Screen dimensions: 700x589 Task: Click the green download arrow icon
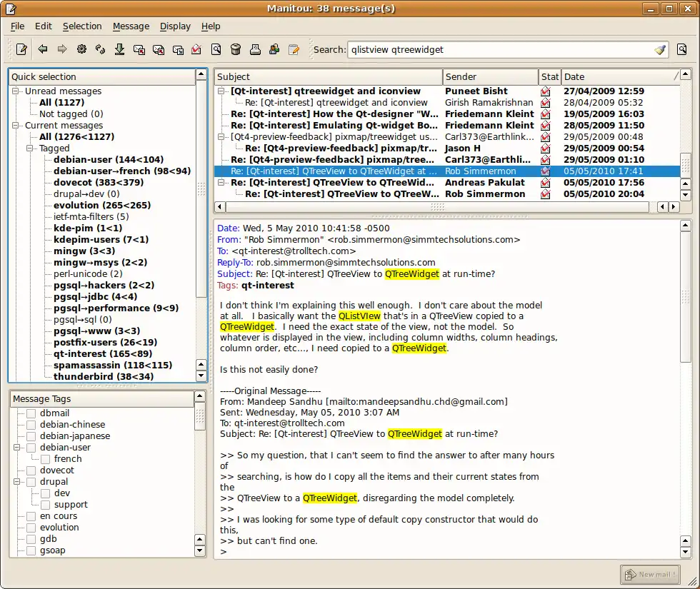[120, 49]
